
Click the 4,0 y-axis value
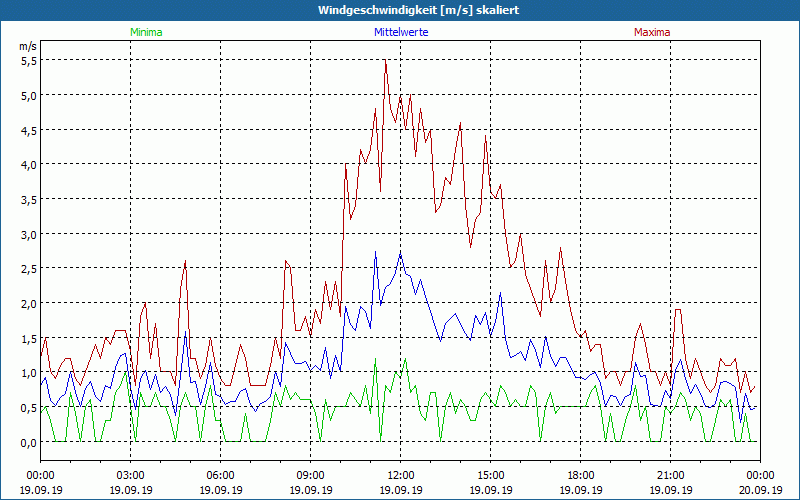point(29,165)
